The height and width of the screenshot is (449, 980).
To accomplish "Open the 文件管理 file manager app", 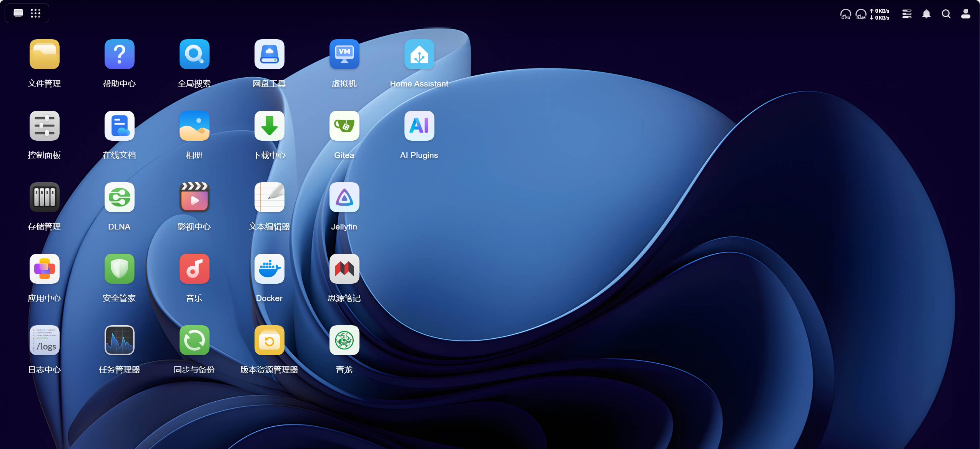I will tap(44, 54).
